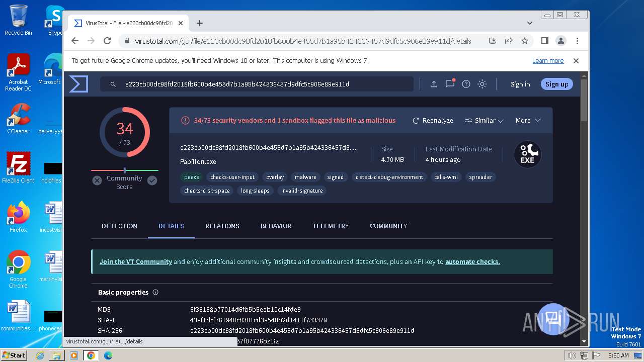The width and height of the screenshot is (644, 362).
Task: Click the Basic properties info icon
Action: coord(155,292)
